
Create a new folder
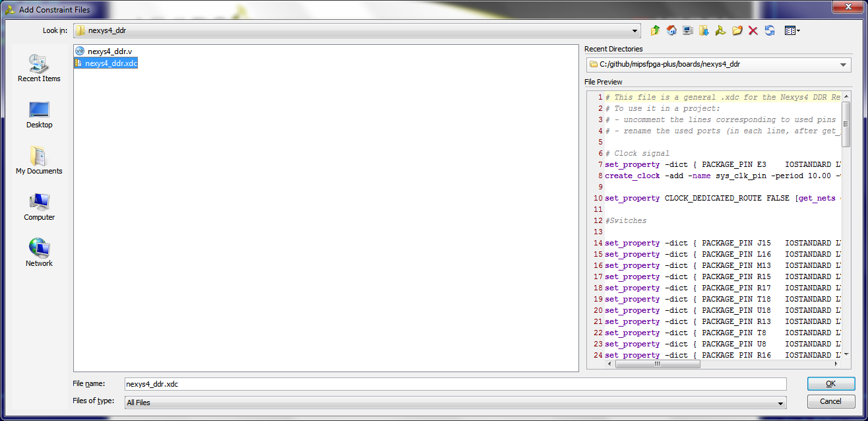point(737,30)
